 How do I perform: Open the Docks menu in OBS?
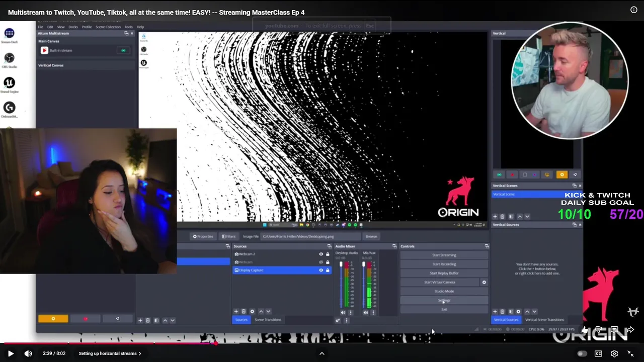point(73,27)
